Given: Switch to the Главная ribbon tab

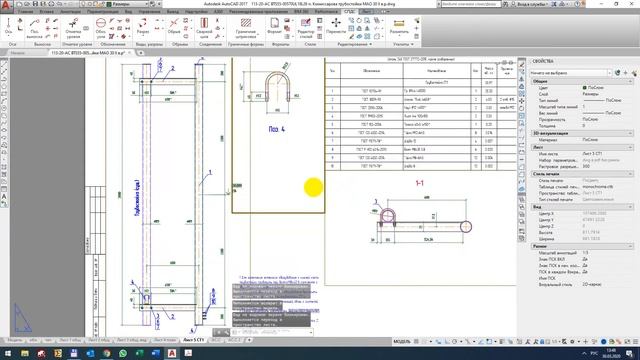Looking at the screenshot, I should pos(25,12).
